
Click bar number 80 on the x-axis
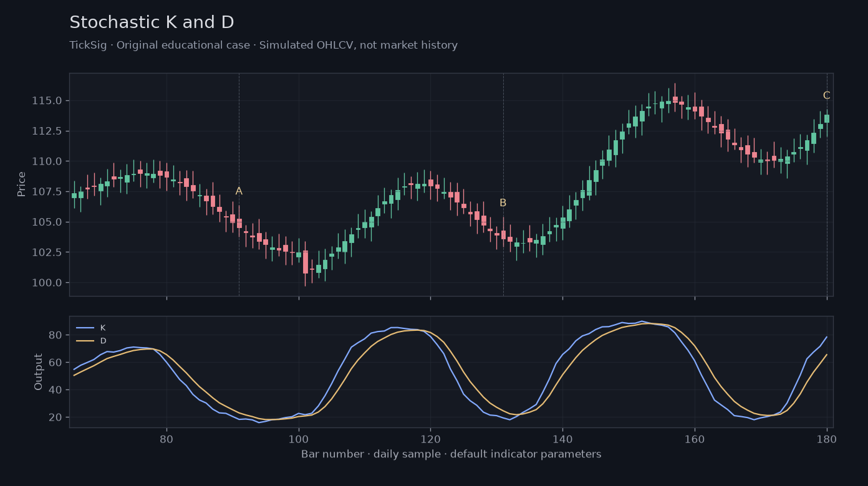pyautogui.click(x=166, y=438)
